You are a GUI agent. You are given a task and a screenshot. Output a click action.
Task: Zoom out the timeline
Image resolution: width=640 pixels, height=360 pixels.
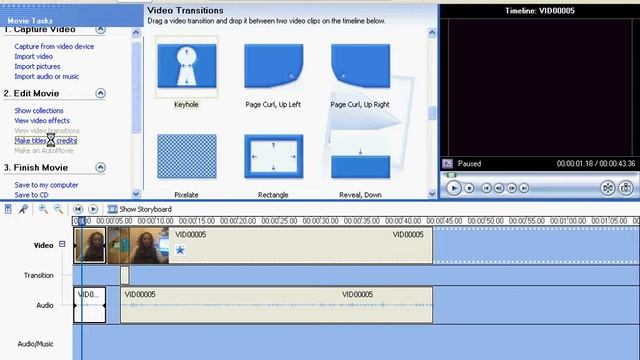pos(58,209)
